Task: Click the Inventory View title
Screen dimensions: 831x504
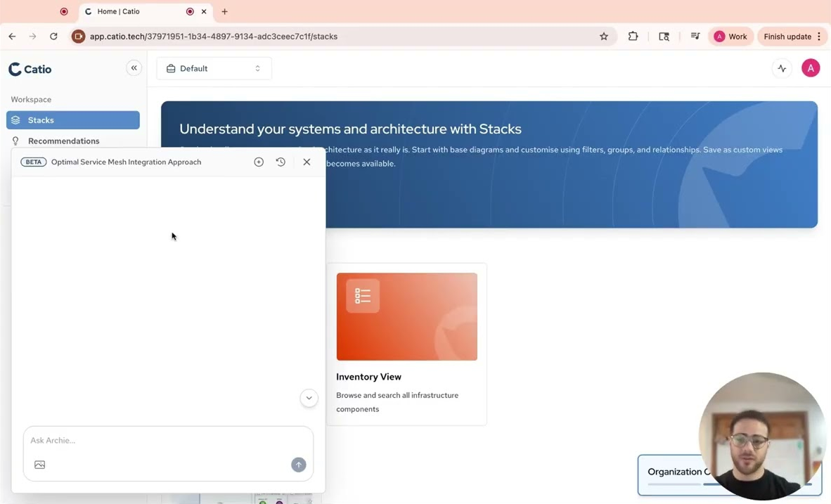Action: 368,377
